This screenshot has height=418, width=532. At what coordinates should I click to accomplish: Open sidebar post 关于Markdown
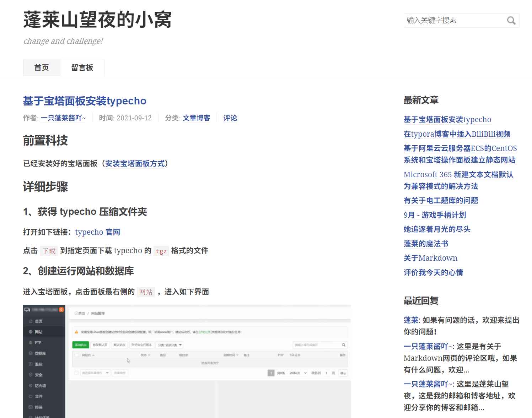point(430,258)
